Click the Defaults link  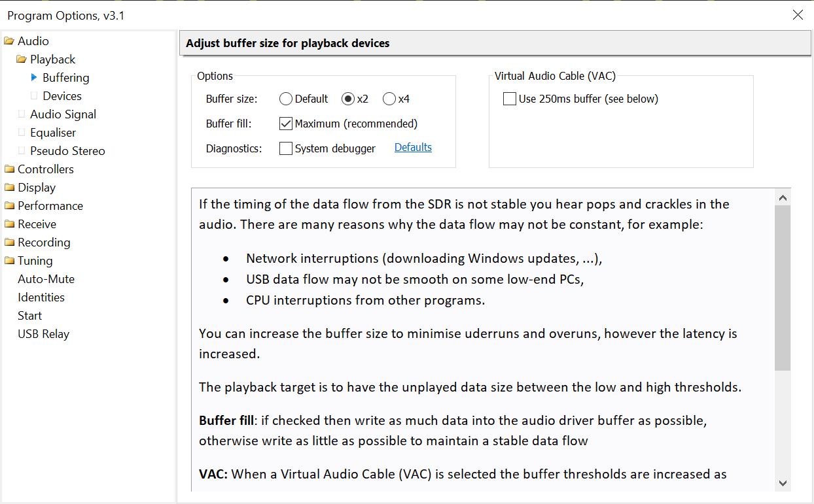pos(413,148)
